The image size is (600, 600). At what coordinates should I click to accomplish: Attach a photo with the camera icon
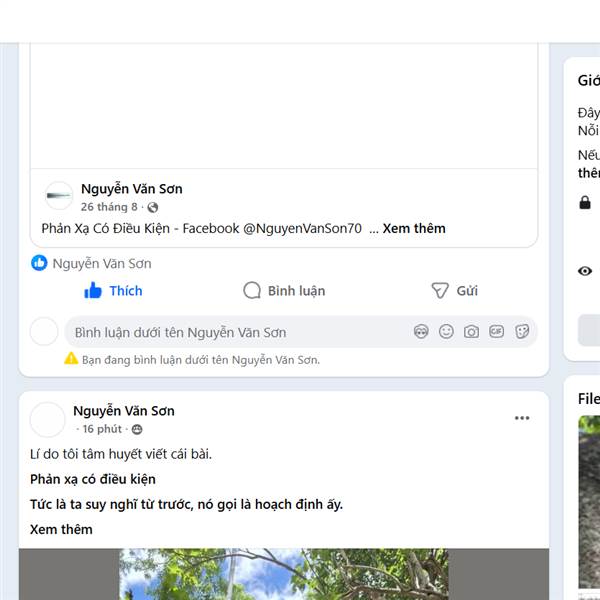pos(471,331)
